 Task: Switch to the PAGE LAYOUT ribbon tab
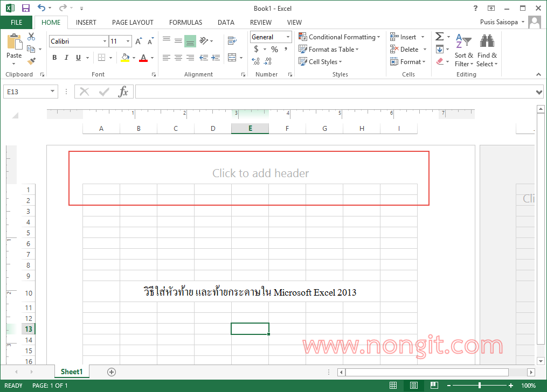(x=133, y=22)
